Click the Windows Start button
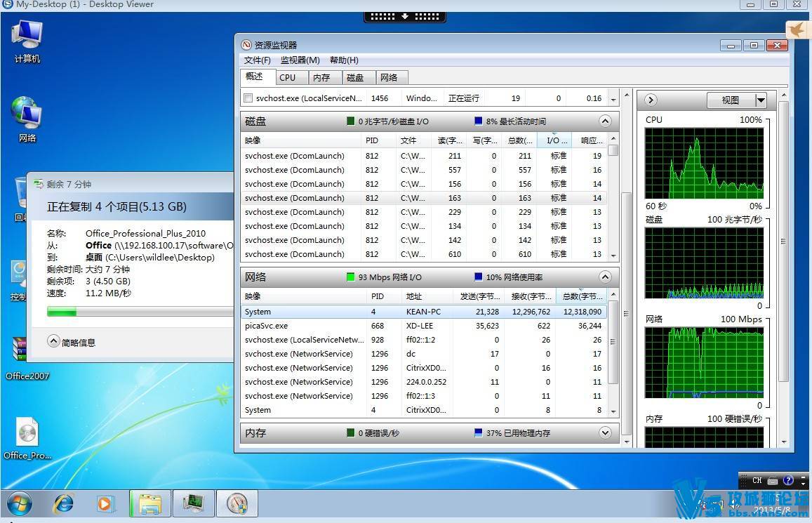The image size is (812, 523). [x=18, y=503]
